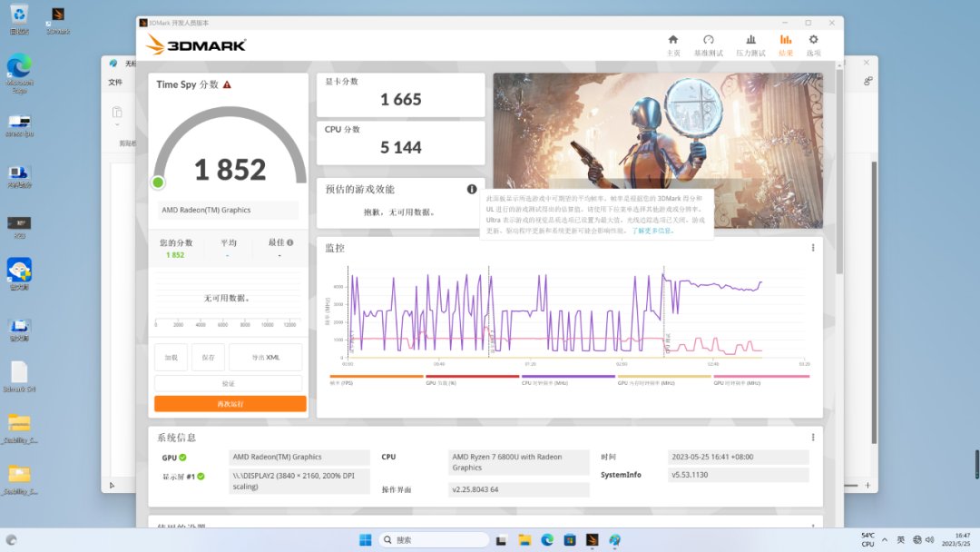
Task: Click the save result button
Action: [x=208, y=358]
